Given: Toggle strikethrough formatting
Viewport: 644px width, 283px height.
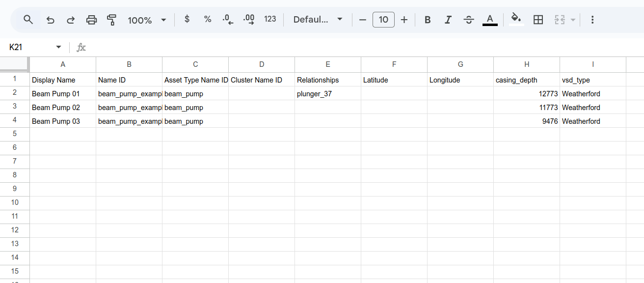Looking at the screenshot, I should (x=469, y=20).
